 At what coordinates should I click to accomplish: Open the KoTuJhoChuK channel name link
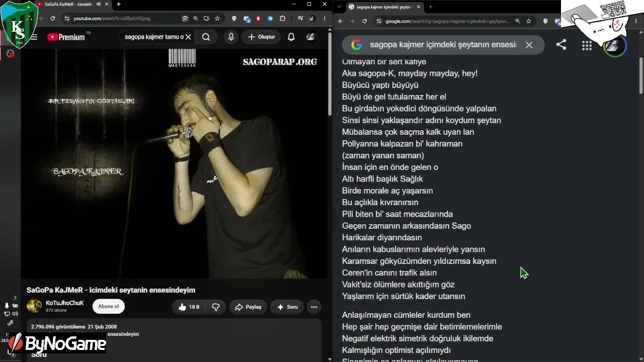coord(65,303)
